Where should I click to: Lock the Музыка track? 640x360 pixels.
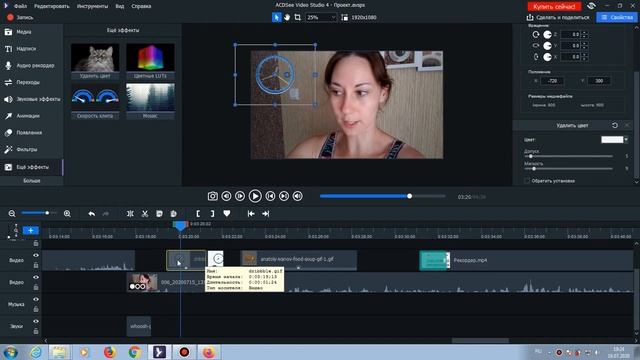(36, 309)
